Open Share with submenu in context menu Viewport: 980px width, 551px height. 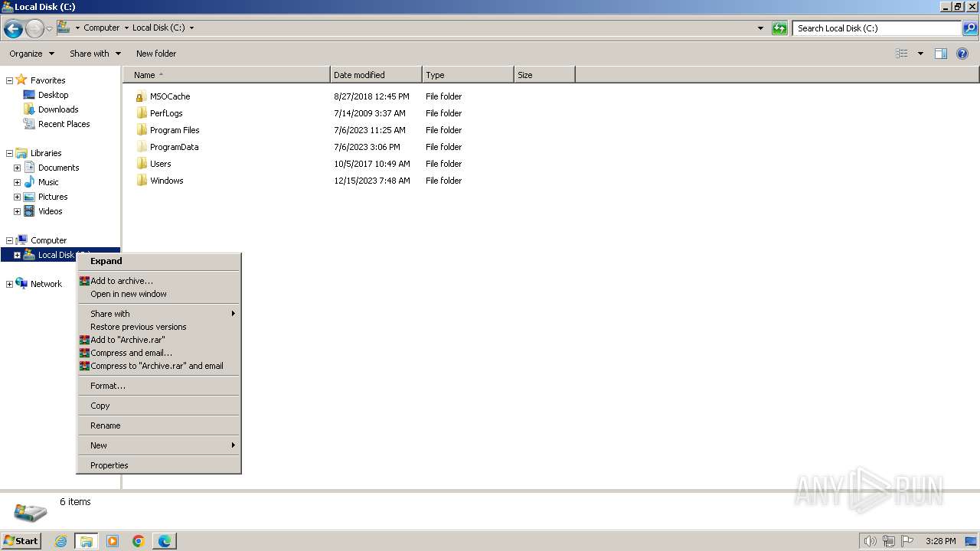coord(158,314)
